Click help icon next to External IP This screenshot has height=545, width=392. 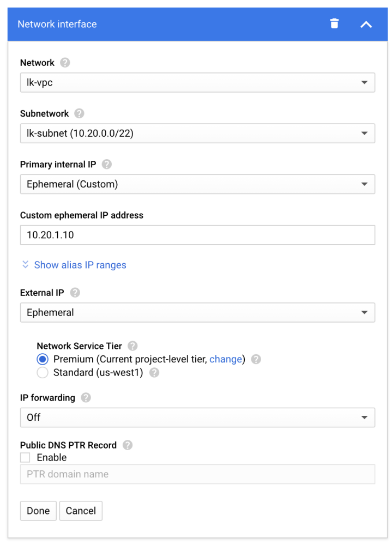pos(75,293)
